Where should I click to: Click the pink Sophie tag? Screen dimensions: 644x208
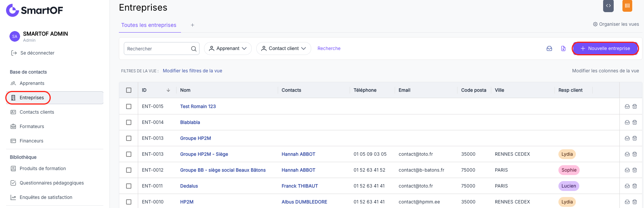click(569, 170)
